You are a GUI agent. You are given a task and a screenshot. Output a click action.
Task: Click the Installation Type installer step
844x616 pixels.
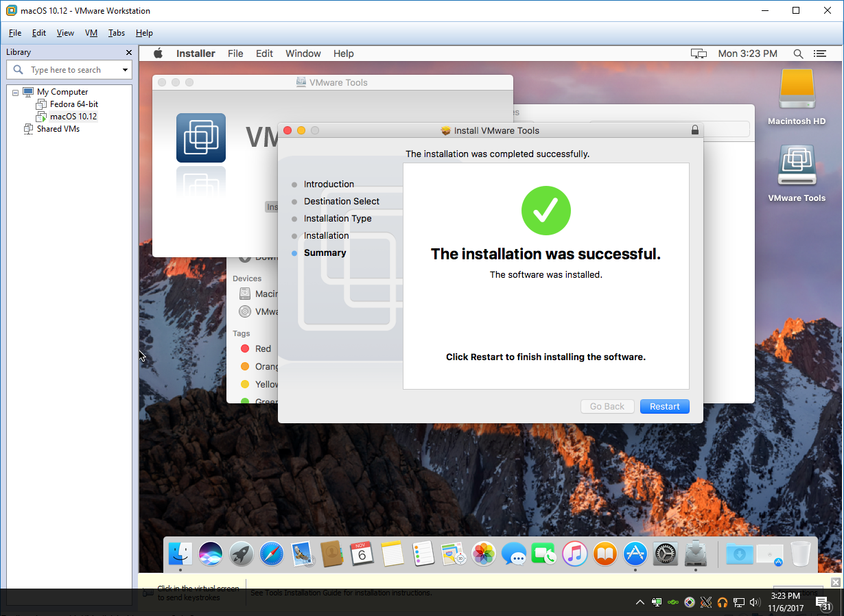pos(338,218)
